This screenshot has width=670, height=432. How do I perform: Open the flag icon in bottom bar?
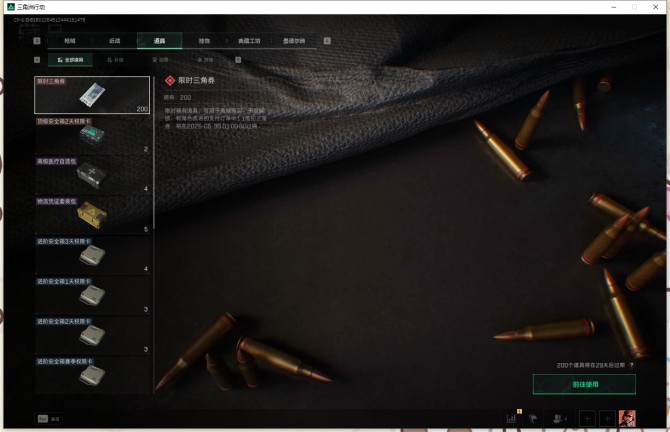[533, 419]
